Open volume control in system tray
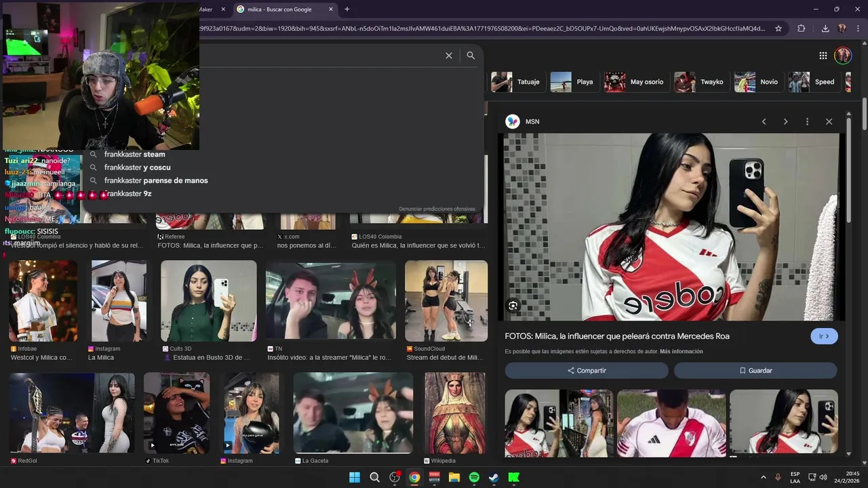 823,477
